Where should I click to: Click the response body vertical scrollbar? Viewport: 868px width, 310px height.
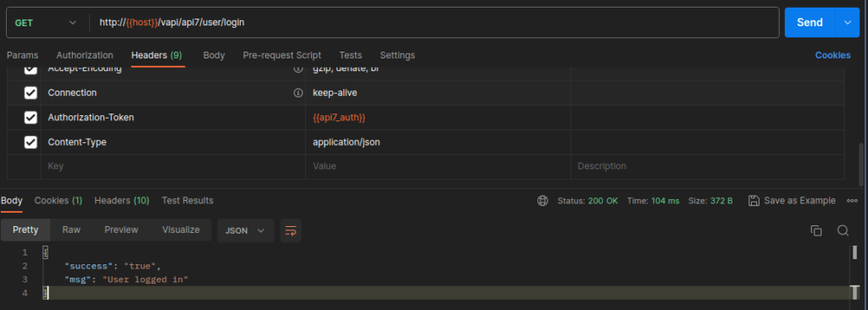tap(854, 253)
